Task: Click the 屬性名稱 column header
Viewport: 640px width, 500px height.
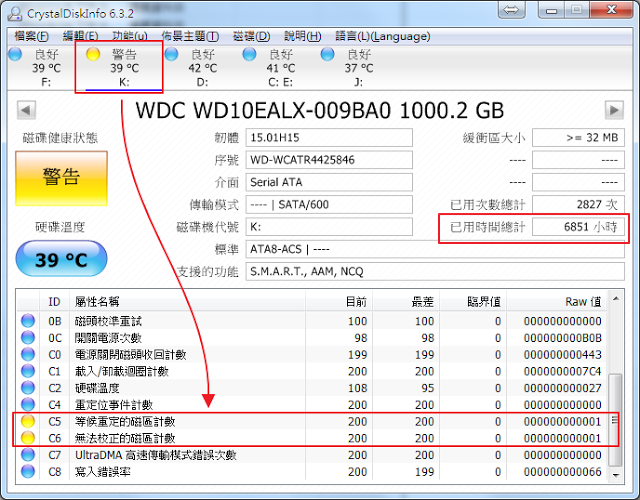Action: 187,302
